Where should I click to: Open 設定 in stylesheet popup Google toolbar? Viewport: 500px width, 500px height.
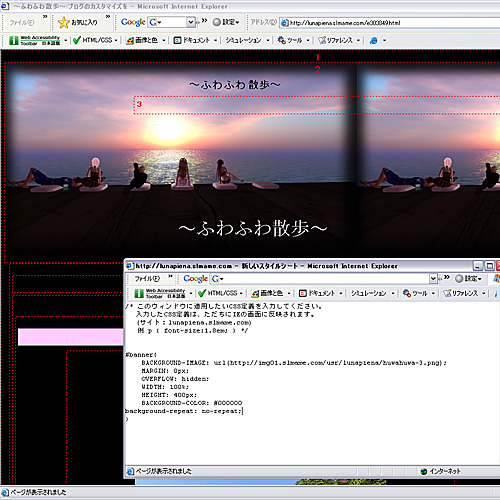(x=469, y=279)
